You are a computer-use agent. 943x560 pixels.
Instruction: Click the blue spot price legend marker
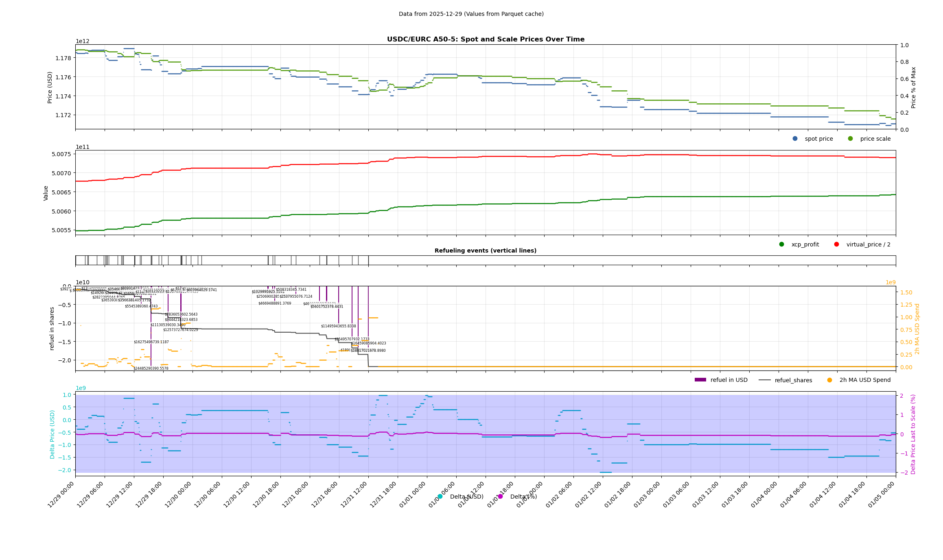pos(795,139)
